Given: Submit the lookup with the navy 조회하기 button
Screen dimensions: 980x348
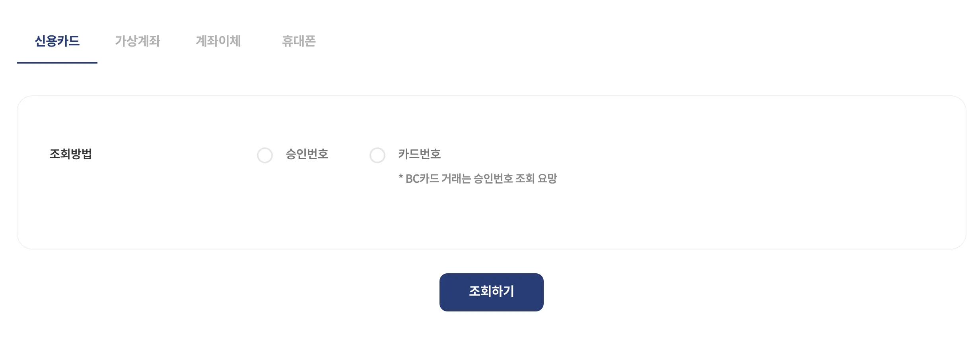Looking at the screenshot, I should 491,292.
